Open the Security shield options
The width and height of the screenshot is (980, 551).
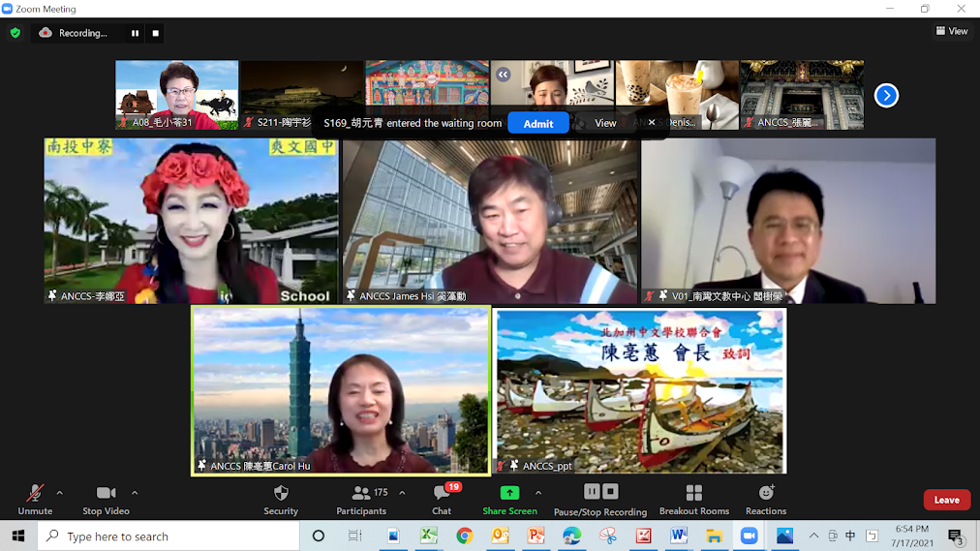281,499
